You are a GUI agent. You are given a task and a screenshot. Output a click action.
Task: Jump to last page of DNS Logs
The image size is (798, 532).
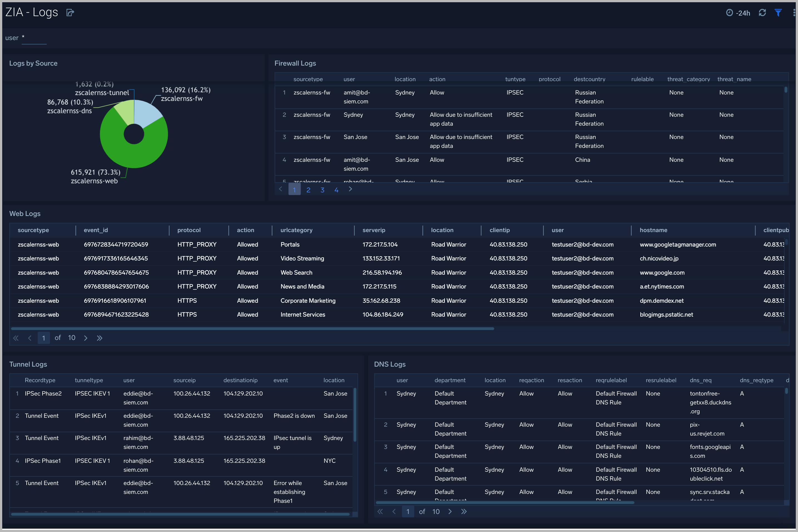coord(464,511)
